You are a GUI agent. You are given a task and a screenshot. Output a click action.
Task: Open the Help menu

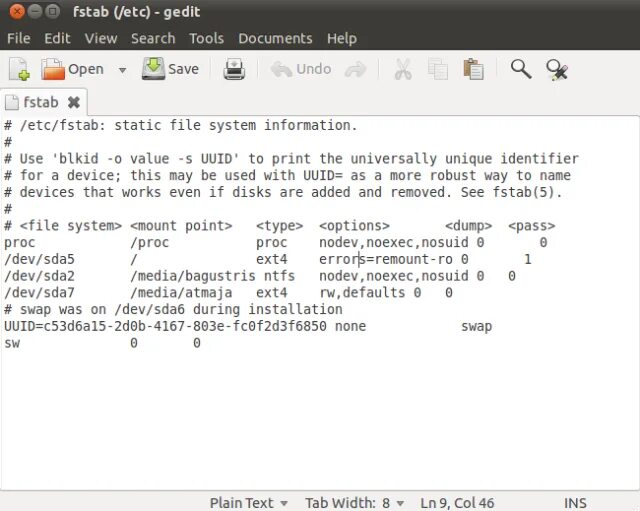(x=342, y=38)
